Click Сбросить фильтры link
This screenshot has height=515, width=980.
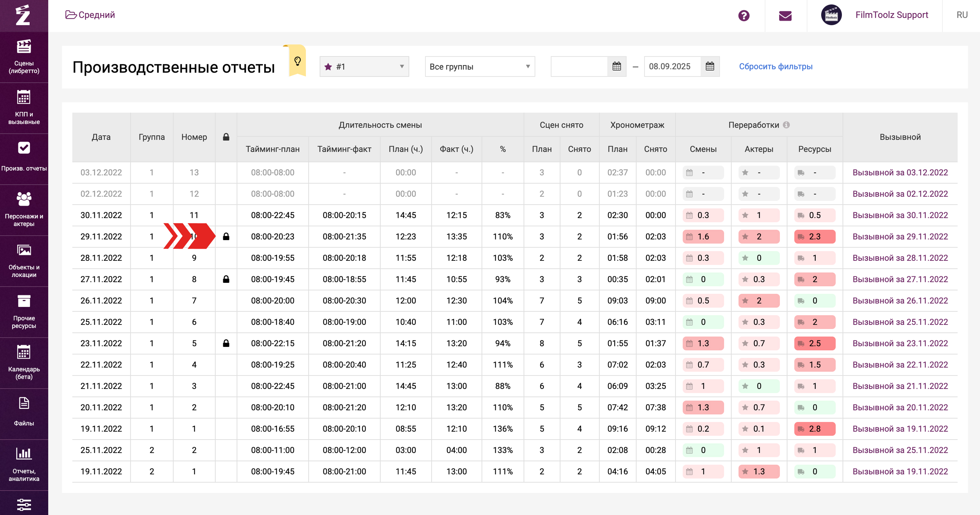[x=776, y=66]
